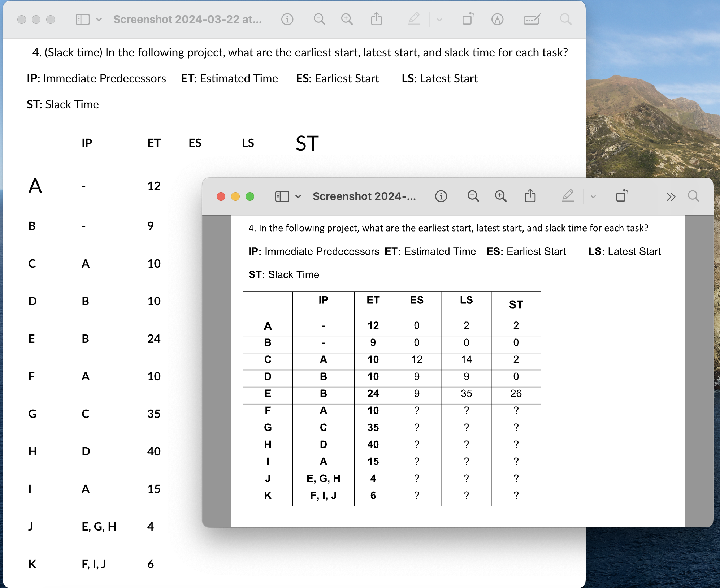Zoom in on the front screenshot
The image size is (720, 588).
click(500, 196)
